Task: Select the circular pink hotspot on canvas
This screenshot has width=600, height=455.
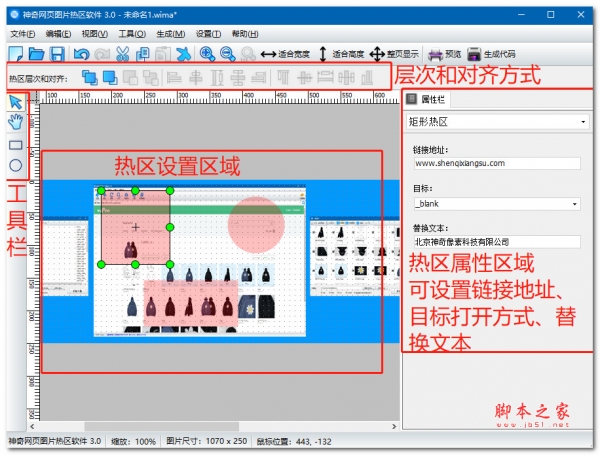Action: [256, 225]
